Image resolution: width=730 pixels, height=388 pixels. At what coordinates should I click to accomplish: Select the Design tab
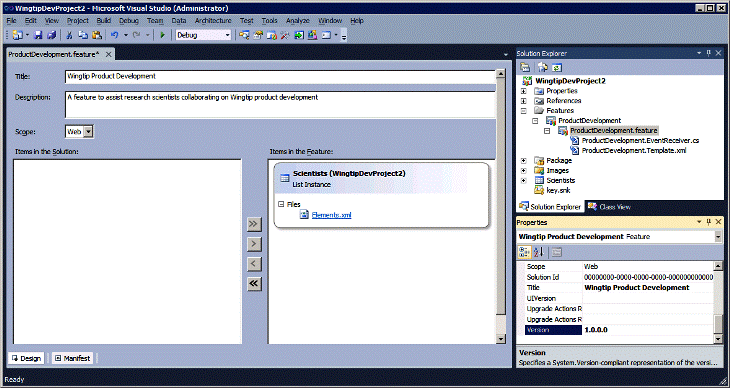pyautogui.click(x=26, y=358)
